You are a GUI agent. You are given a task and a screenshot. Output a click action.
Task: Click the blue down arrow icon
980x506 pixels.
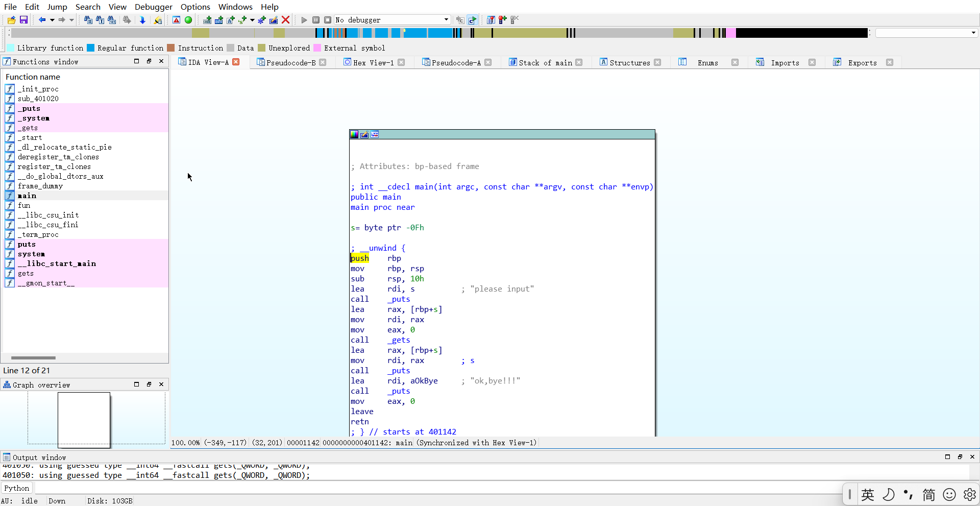click(x=142, y=20)
